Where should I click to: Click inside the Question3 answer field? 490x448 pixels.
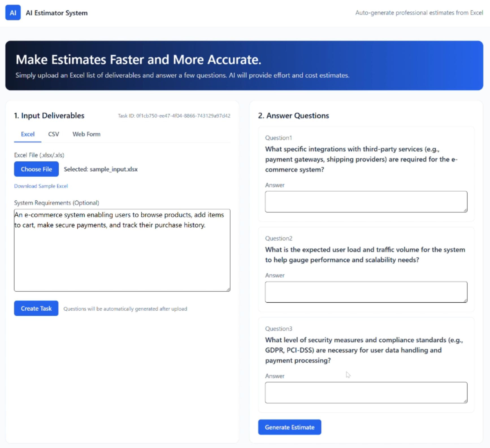click(x=366, y=392)
